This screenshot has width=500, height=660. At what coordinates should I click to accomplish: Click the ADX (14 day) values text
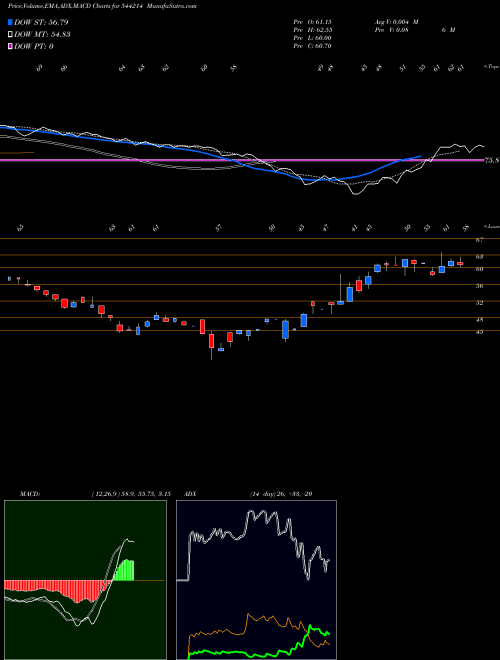(x=281, y=494)
